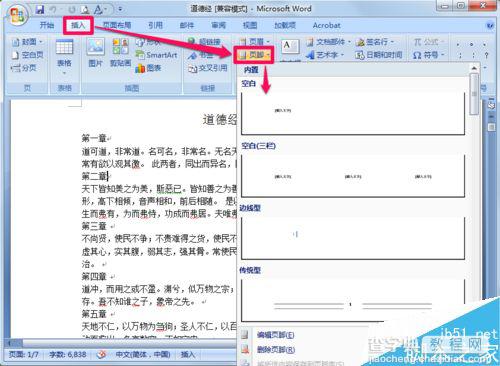This screenshot has width=500, height=366.
Task: Choose the 传统型 footer thumbnail
Action: tap(353, 301)
